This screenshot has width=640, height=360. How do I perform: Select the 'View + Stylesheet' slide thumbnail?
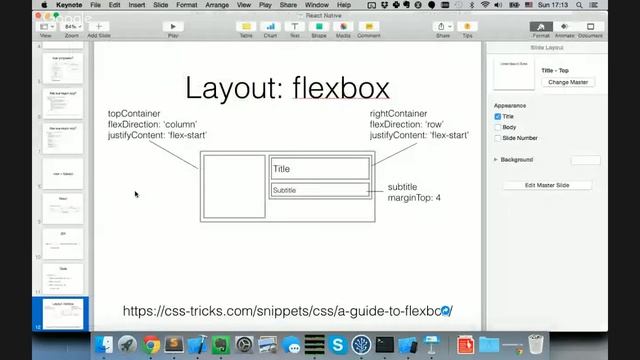point(63,174)
